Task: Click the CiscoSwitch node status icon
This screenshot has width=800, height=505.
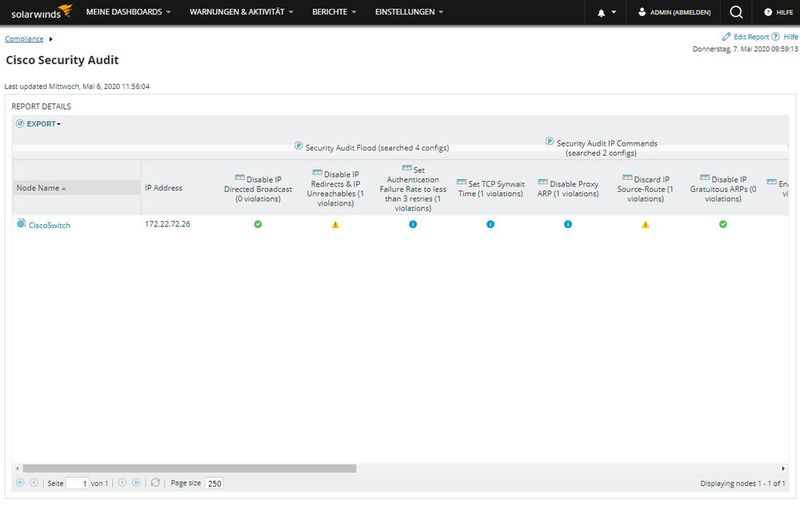Action: (x=21, y=223)
